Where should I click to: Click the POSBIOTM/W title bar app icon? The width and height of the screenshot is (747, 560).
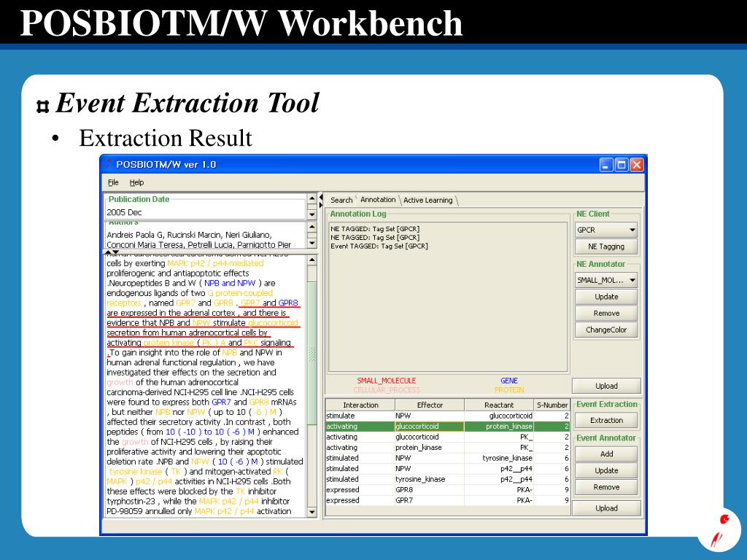(x=109, y=164)
